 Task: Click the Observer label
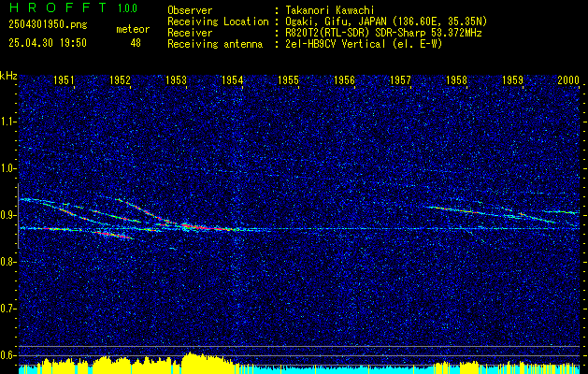click(190, 10)
